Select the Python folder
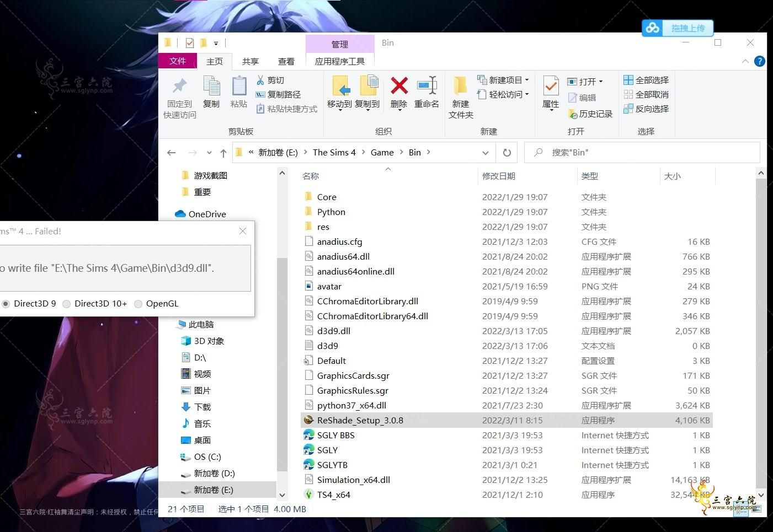Image resolution: width=773 pixels, height=532 pixels. click(x=507, y=212)
